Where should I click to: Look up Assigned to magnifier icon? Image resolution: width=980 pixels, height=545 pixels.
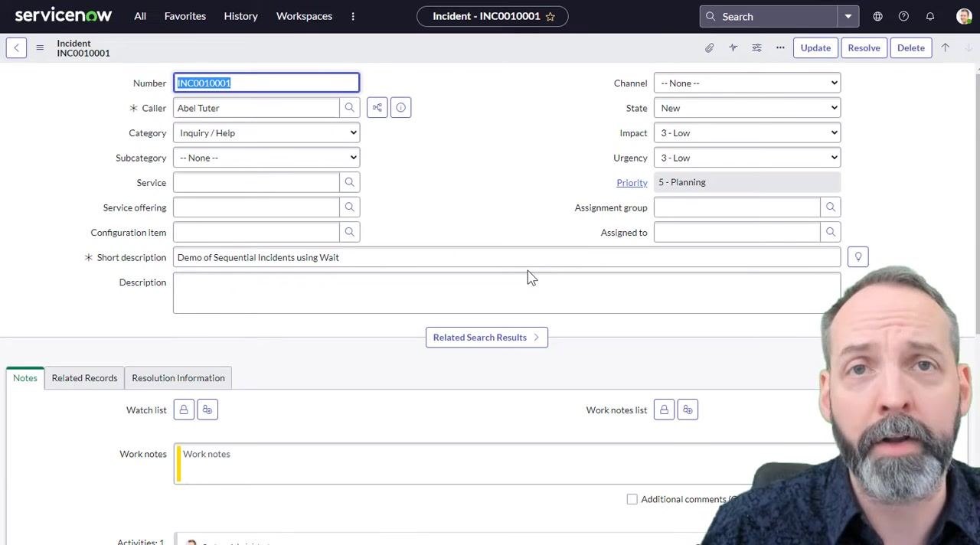[x=830, y=232]
